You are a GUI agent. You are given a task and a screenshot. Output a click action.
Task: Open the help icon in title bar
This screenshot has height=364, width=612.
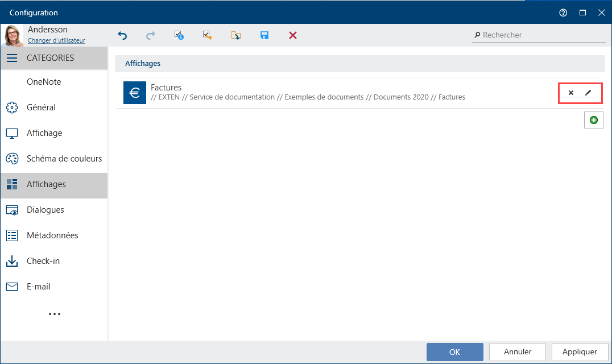(563, 13)
